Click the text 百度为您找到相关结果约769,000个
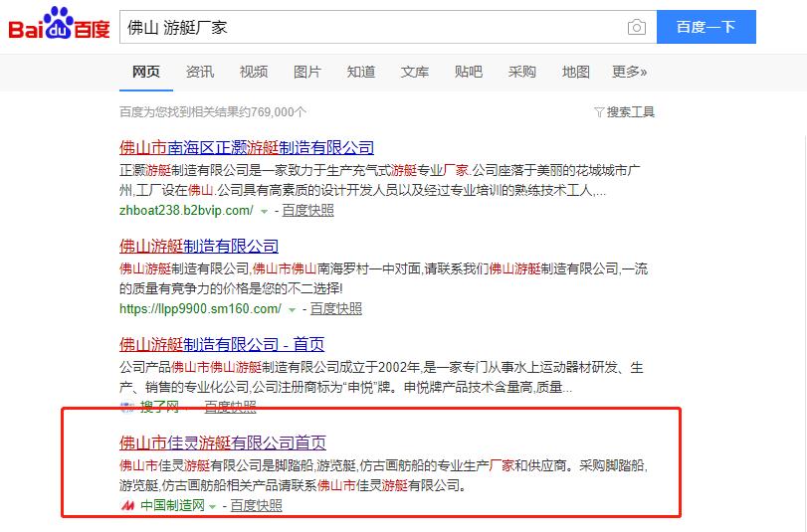This screenshot has width=807, height=532. [x=213, y=112]
